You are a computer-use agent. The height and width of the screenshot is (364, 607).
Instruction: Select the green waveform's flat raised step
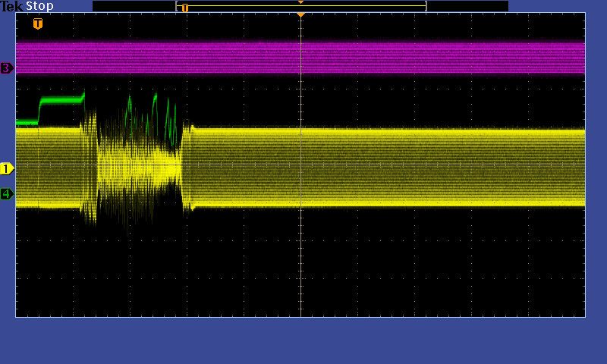point(61,99)
